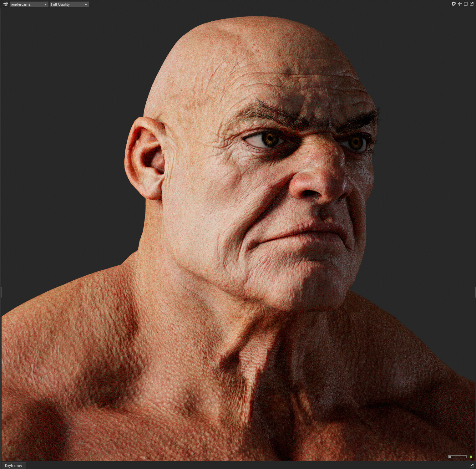
Task: Click the pop-out window icon in the top-right
Action: pyautogui.click(x=472, y=4)
